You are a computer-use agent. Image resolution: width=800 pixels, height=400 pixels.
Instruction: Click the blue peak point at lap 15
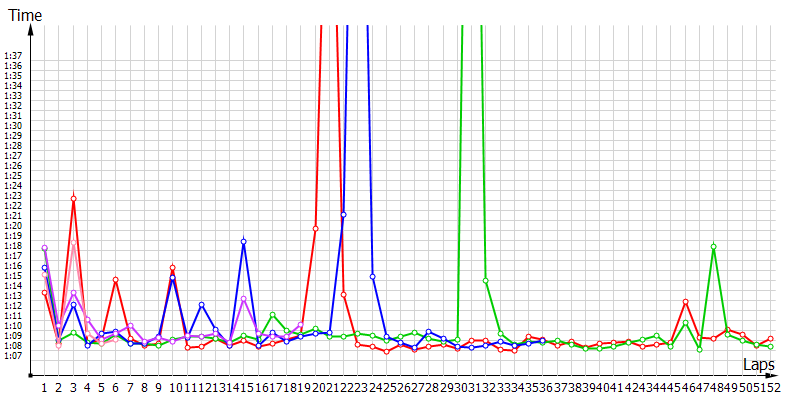coord(244,242)
